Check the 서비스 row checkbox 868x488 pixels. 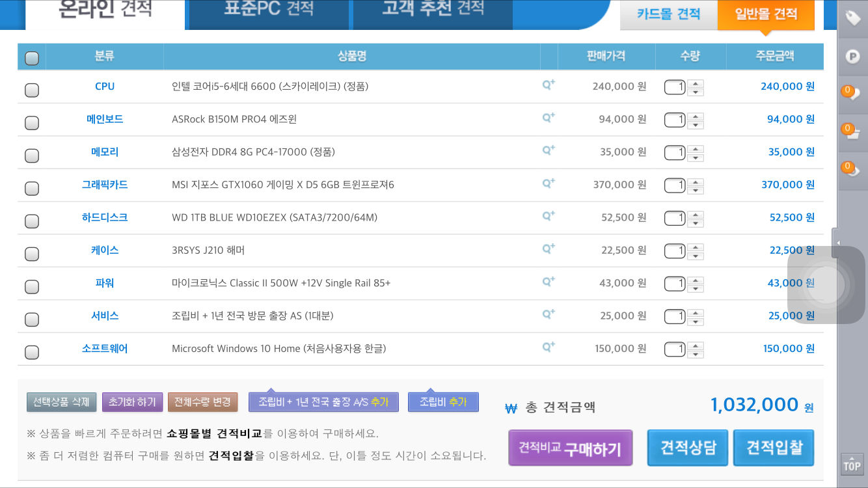31,319
